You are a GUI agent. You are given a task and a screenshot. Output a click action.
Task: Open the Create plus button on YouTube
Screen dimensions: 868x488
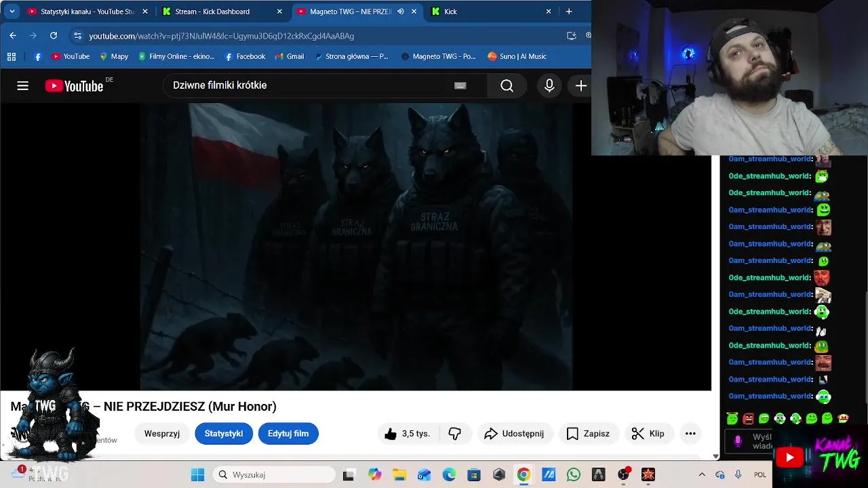pos(581,85)
